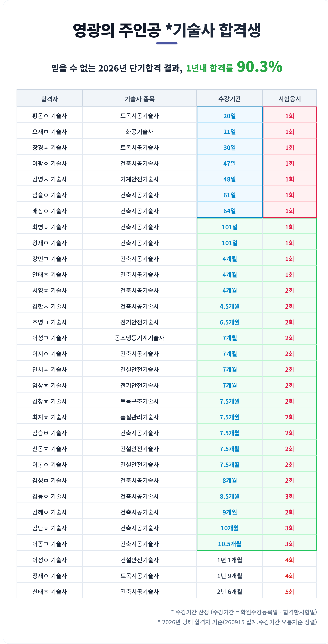Click the 기술사 종목 column header

140,99
